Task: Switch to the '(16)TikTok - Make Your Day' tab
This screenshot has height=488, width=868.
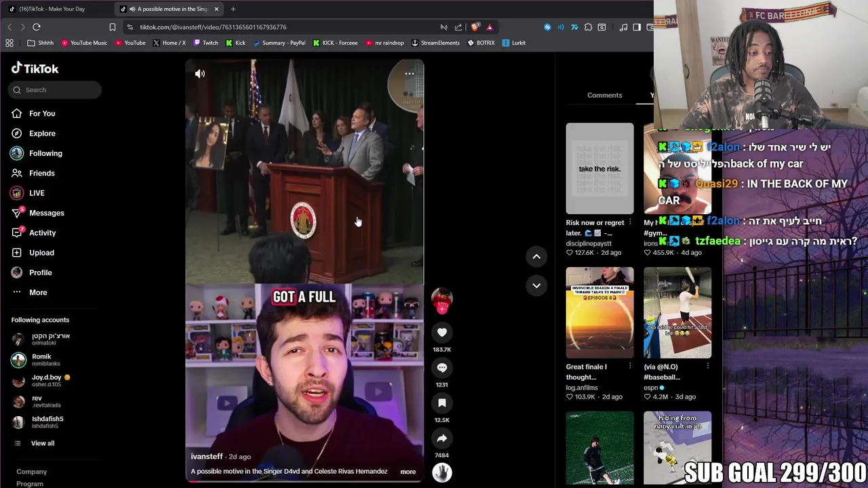Action: click(52, 9)
